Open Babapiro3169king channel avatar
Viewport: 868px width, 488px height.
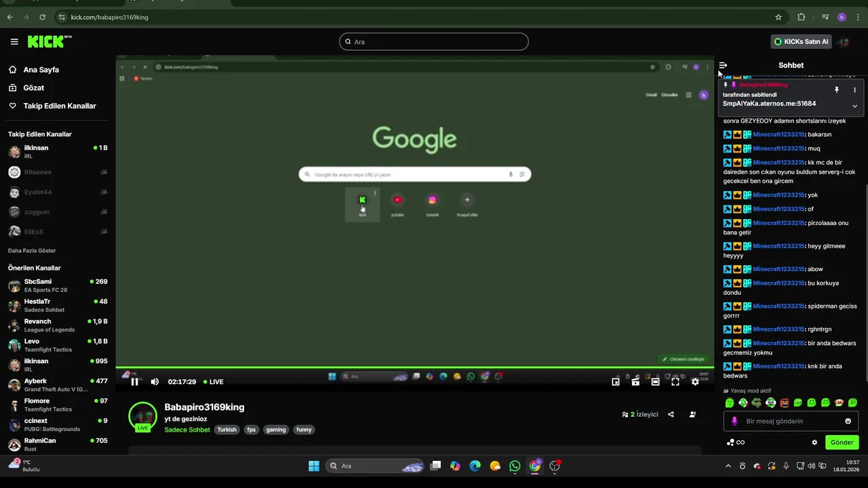point(142,416)
